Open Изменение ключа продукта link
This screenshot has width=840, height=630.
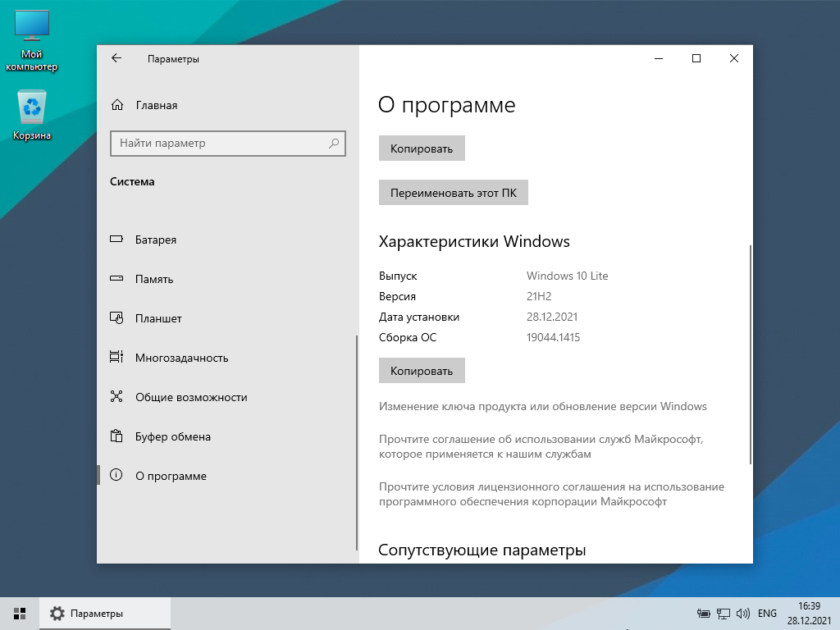[x=543, y=406]
